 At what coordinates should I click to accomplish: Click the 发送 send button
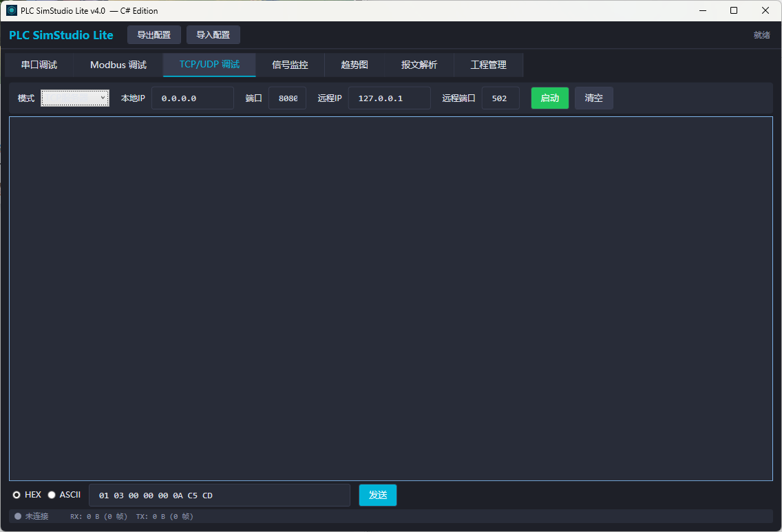tap(377, 495)
